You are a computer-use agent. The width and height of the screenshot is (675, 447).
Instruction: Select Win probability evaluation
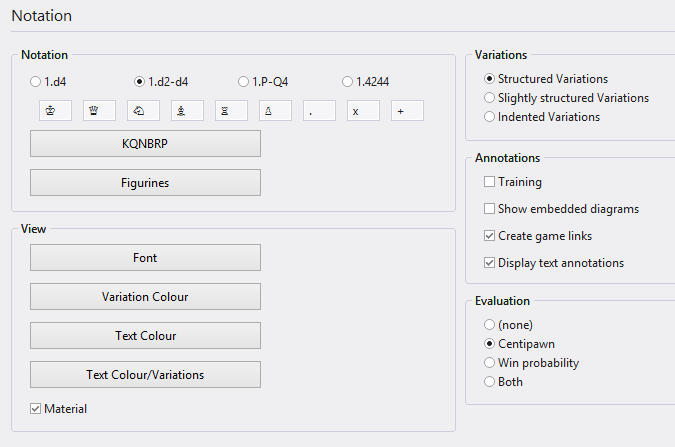tap(489, 363)
